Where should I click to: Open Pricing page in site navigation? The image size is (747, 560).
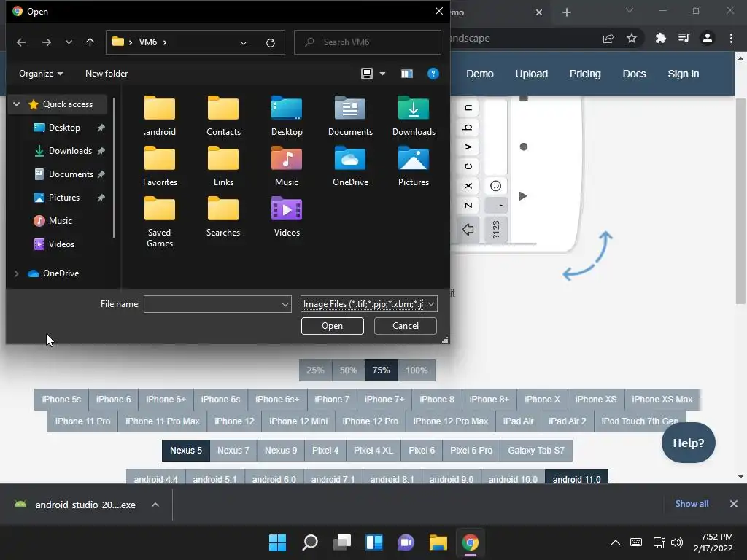click(x=585, y=74)
